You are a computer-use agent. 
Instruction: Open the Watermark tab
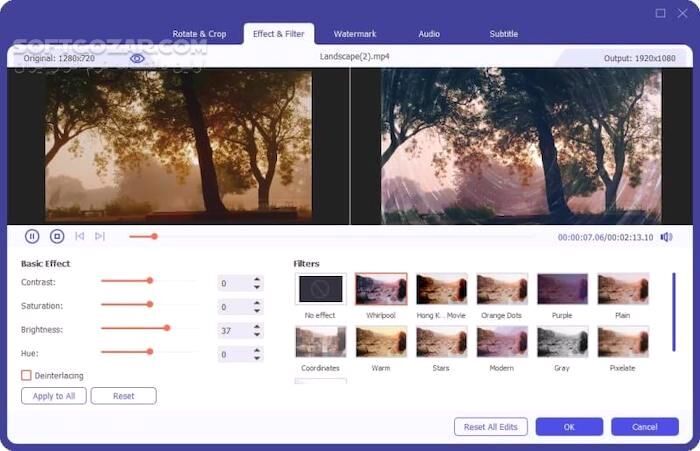(355, 34)
